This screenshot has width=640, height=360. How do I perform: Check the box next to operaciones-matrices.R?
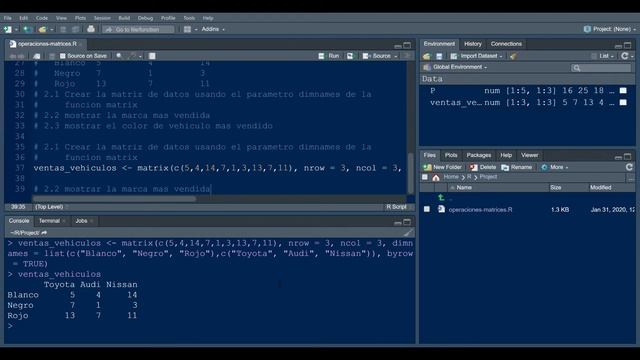427,209
